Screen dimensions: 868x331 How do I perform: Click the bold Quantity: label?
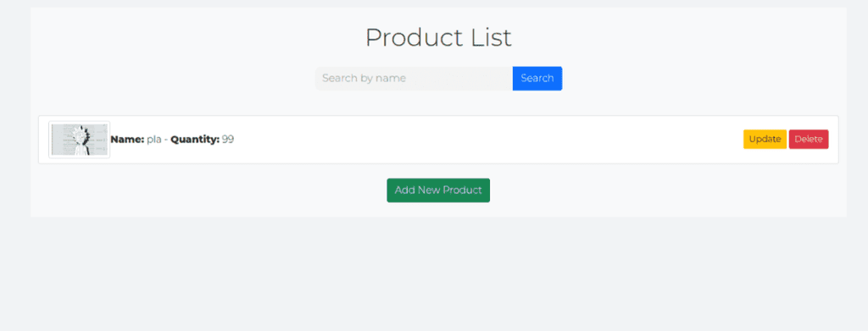pos(195,139)
